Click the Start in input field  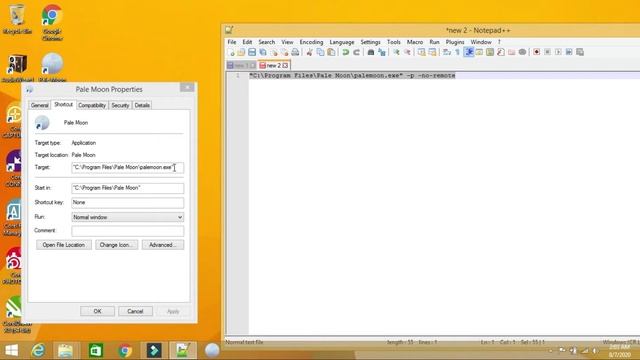pos(128,188)
